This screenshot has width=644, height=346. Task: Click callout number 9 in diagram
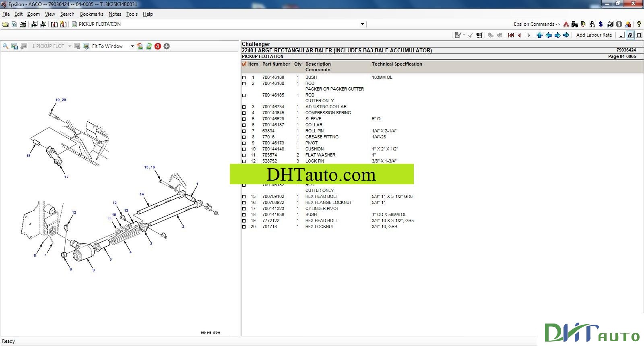click(x=94, y=270)
